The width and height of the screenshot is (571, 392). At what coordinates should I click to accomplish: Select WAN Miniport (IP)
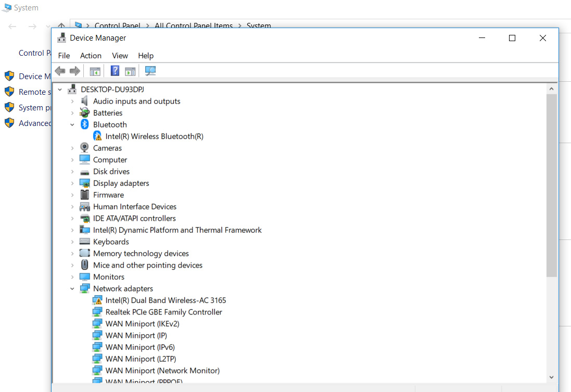pyautogui.click(x=136, y=335)
